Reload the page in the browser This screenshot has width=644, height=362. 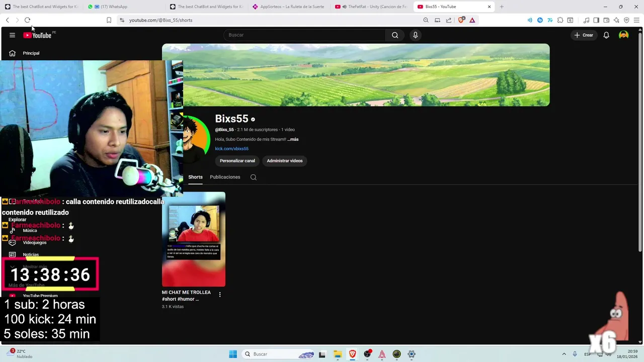[27, 20]
